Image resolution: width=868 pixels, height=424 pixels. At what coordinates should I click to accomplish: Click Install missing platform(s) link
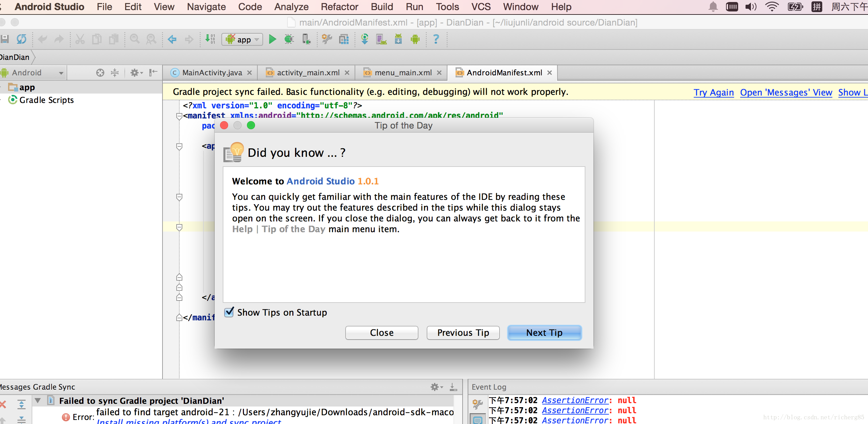click(x=189, y=421)
